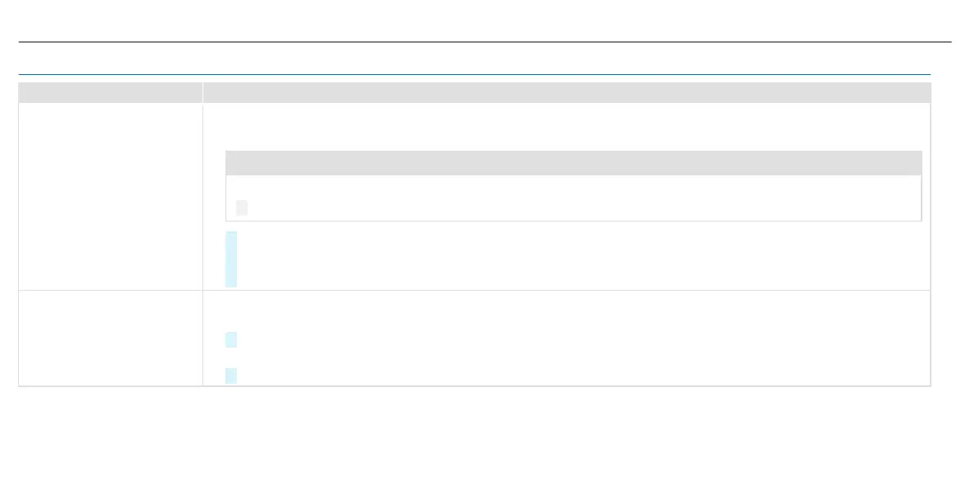Click the teal horizontal rule above the table
Screen dimensions: 980x490
pos(475,74)
